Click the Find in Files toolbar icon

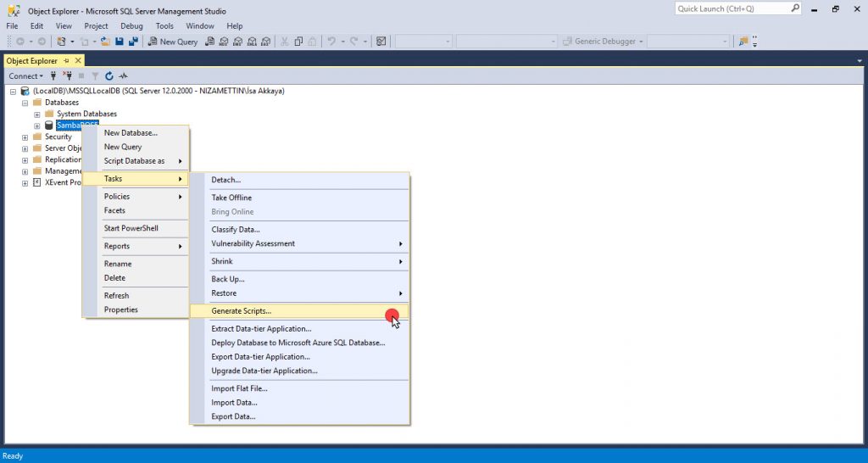pos(743,42)
